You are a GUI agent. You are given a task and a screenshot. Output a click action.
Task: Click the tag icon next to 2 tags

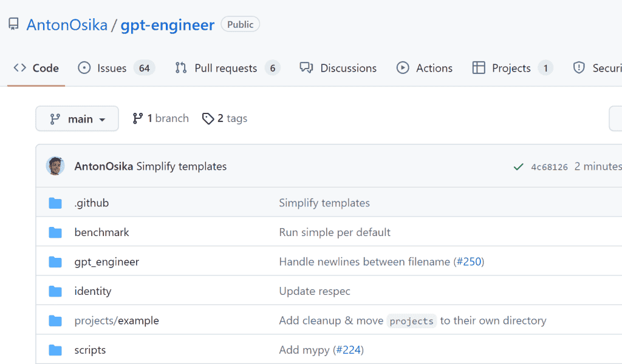(208, 118)
